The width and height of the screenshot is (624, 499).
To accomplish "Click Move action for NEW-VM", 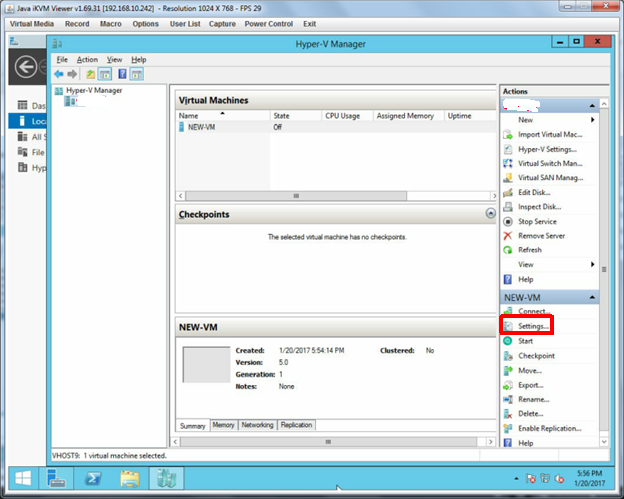I will [529, 370].
